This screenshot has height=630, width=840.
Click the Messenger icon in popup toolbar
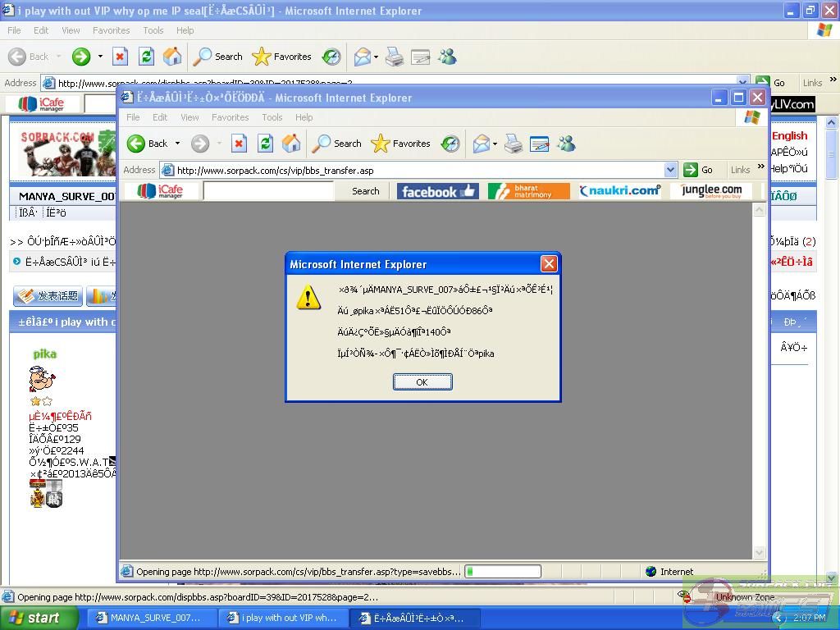pyautogui.click(x=566, y=144)
